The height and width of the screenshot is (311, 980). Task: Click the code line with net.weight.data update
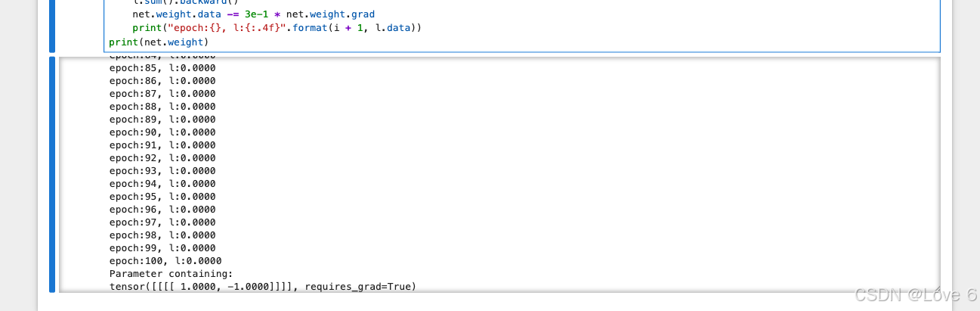pyautogui.click(x=253, y=14)
